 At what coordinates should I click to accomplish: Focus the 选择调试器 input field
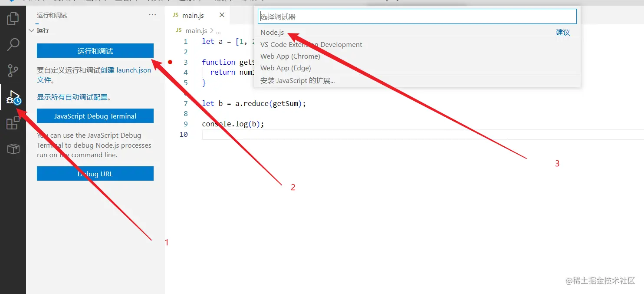(417, 17)
